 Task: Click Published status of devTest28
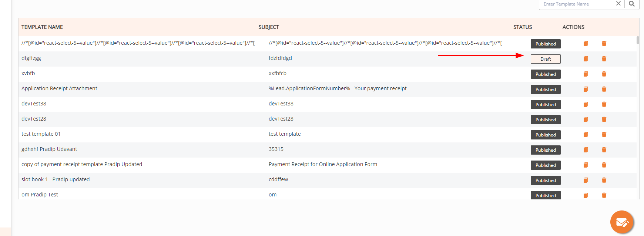[x=546, y=119]
